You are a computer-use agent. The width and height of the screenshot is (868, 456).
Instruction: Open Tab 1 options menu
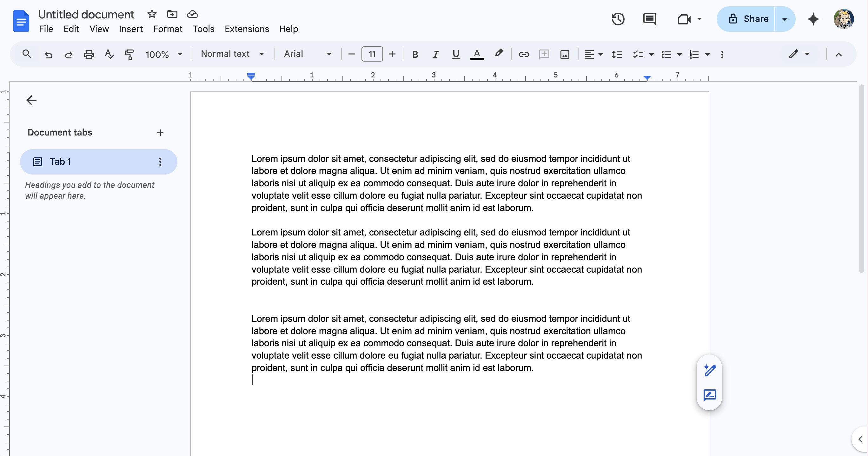point(160,162)
